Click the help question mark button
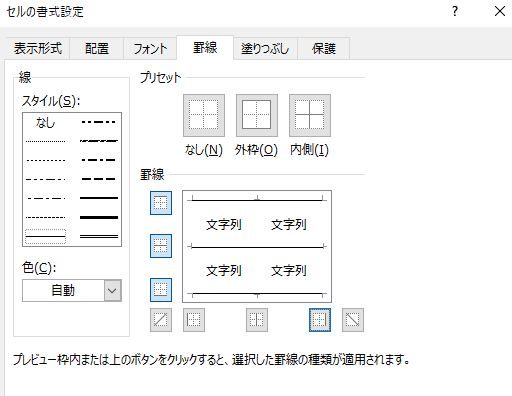This screenshot has height=396, width=512. tap(455, 12)
